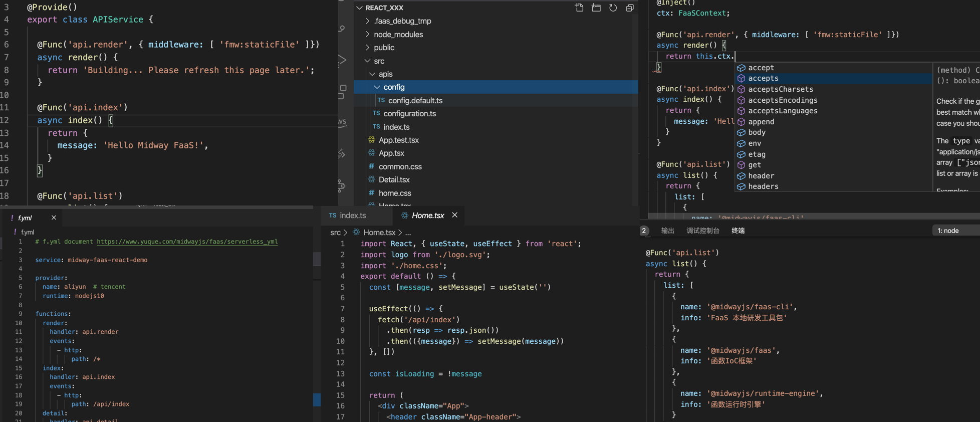
Task: Click the hash icon beside home.css
Action: click(371, 193)
